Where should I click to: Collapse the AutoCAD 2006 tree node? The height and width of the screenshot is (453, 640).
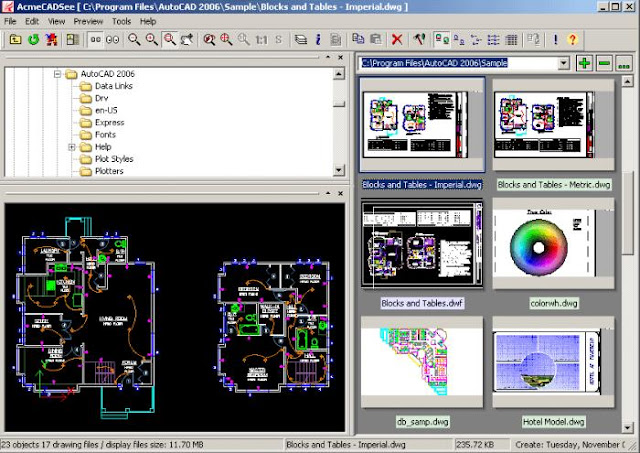58,74
